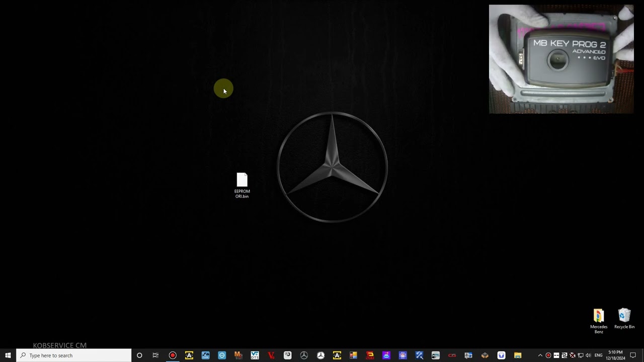Expand the hidden system tray icons chevron
The height and width of the screenshot is (362, 644).
click(540, 355)
